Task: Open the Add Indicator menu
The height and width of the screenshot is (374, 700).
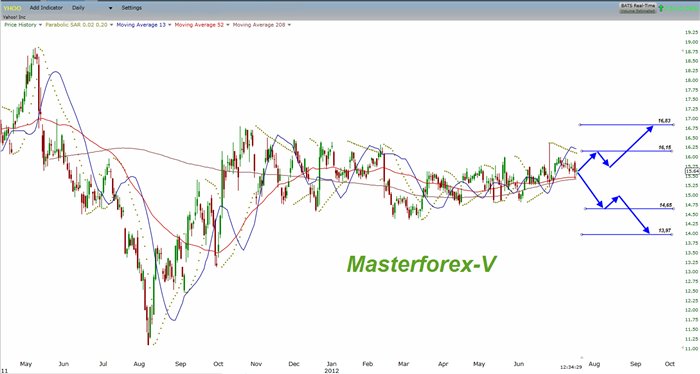Action: click(x=46, y=8)
